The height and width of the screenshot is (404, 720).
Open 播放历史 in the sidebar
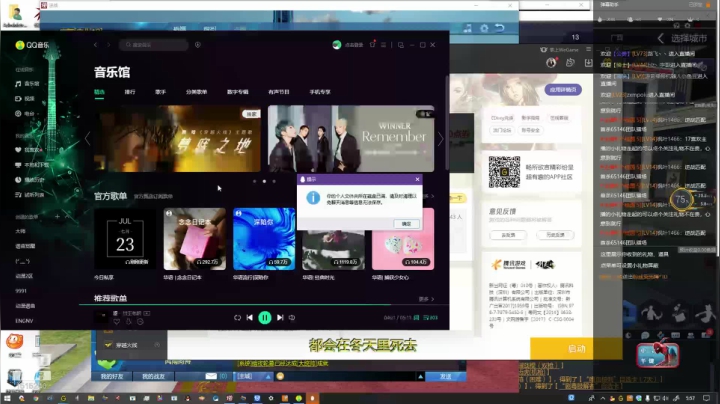point(30,180)
